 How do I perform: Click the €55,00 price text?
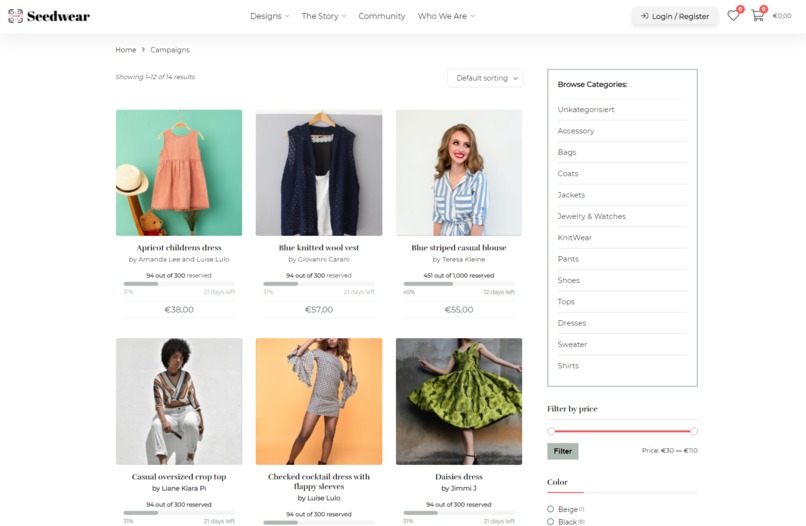(x=459, y=310)
